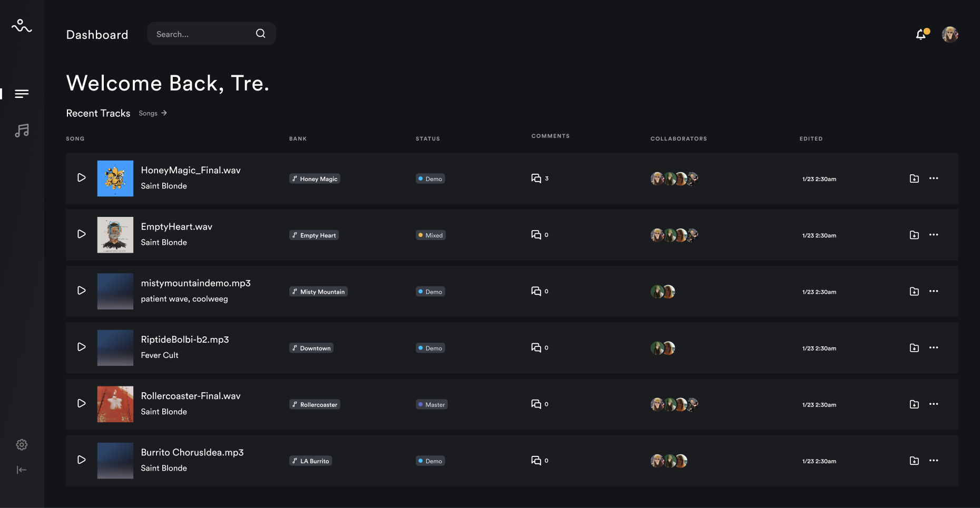Play the Rollercoaster-Final.wav track

coord(82,403)
